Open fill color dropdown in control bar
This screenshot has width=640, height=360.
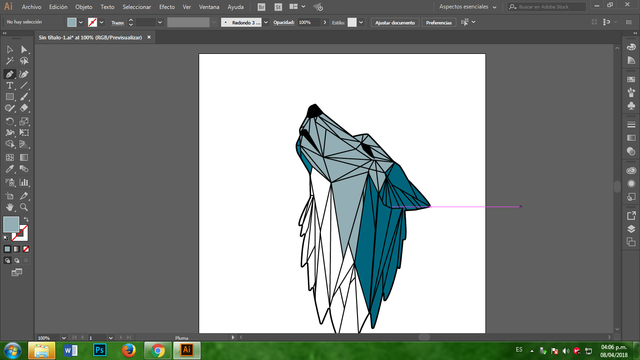click(81, 22)
